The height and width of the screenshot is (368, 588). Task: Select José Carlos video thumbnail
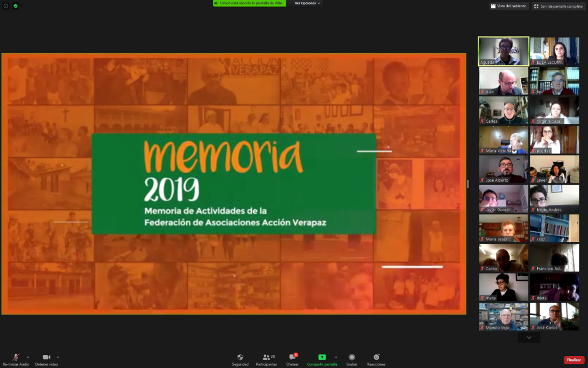click(554, 317)
